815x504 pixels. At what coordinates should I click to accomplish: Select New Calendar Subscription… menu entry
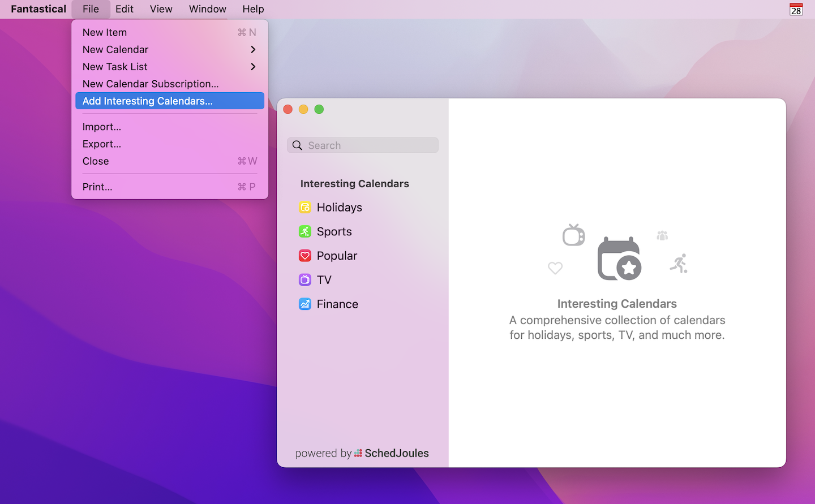(x=169, y=84)
